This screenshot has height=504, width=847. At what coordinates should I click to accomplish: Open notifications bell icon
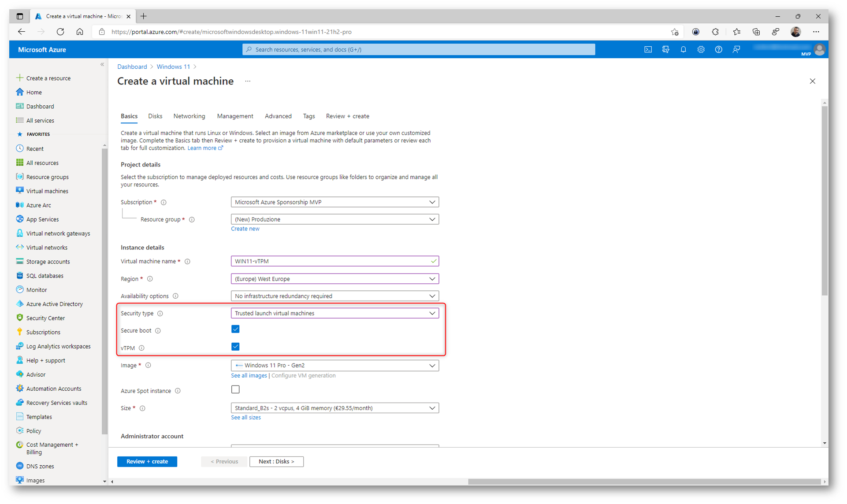tap(683, 49)
